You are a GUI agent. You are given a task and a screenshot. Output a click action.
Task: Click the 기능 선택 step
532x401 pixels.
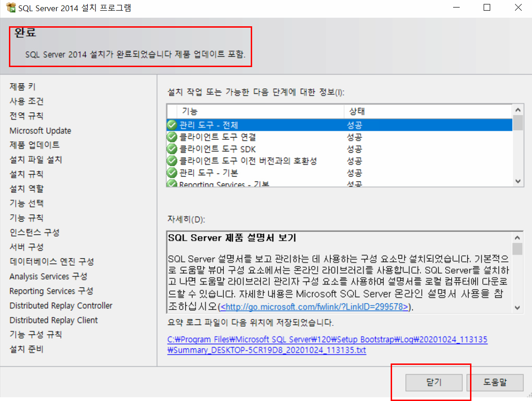click(26, 204)
